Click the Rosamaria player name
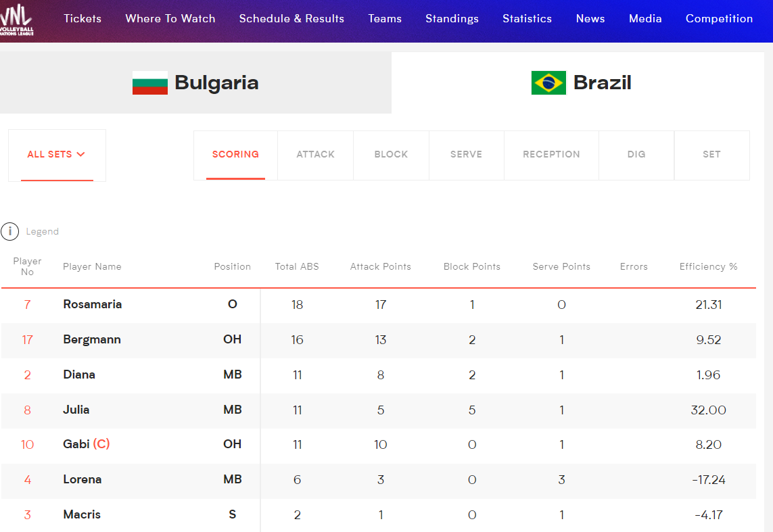Viewport: 773px width, 532px height. click(93, 304)
